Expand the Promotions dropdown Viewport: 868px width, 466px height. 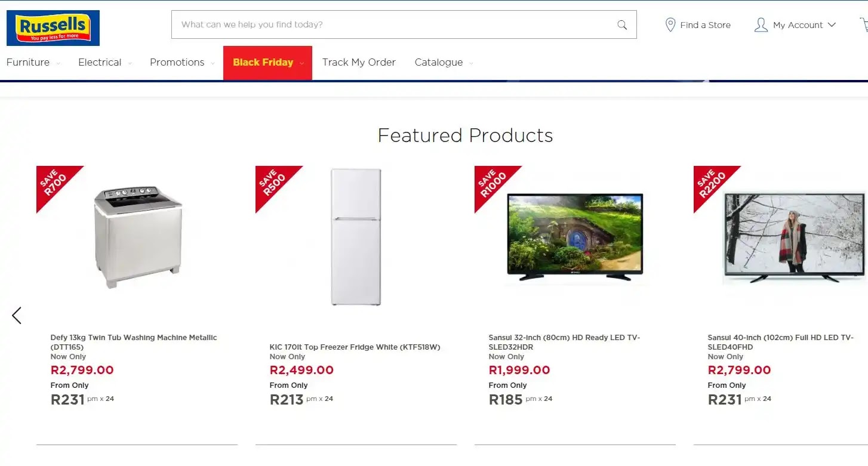[x=177, y=62]
